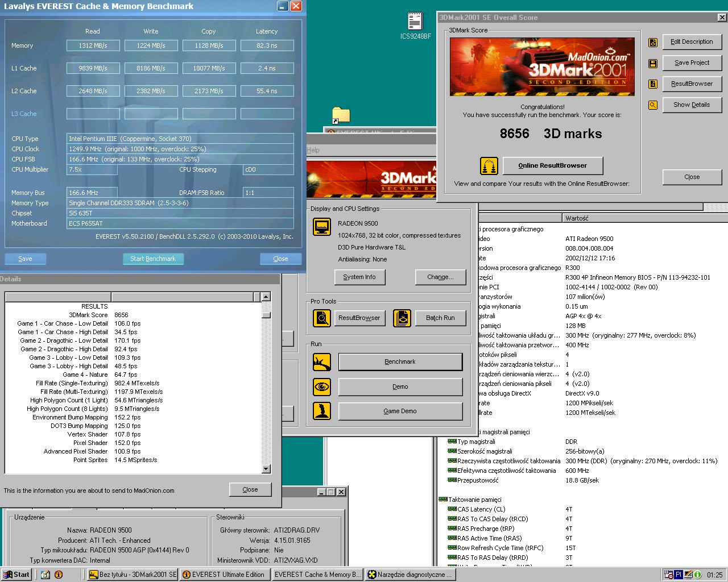The width and height of the screenshot is (728, 582).
Task: Launch the Game Demo button
Action: point(400,411)
